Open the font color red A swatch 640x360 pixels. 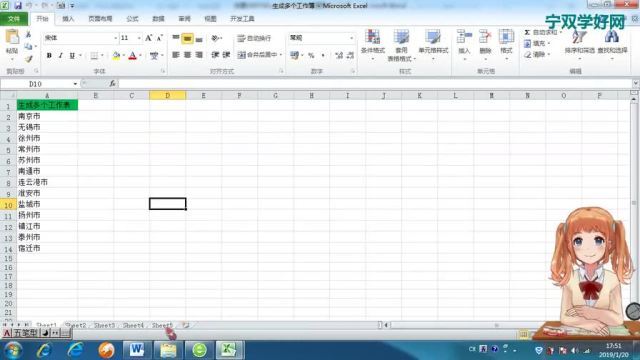132,55
